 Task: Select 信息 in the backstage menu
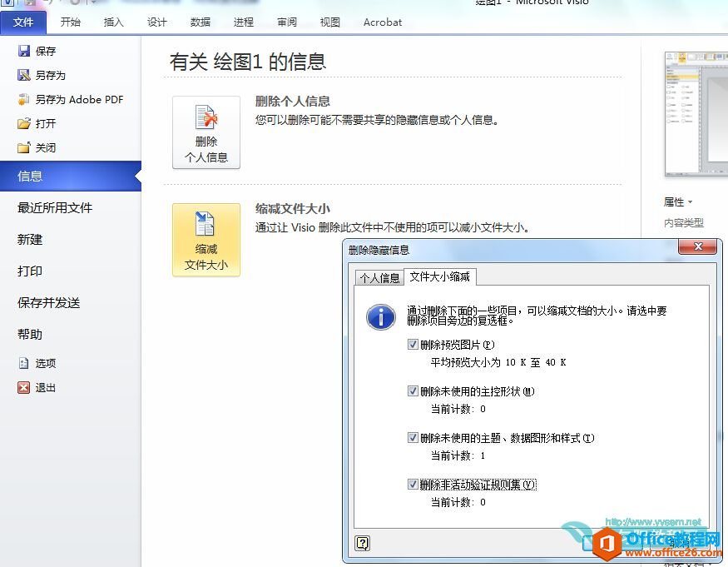click(x=71, y=177)
